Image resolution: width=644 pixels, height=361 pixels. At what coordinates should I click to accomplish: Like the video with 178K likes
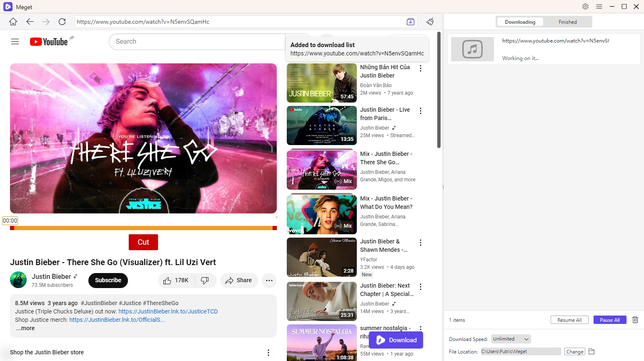click(175, 281)
